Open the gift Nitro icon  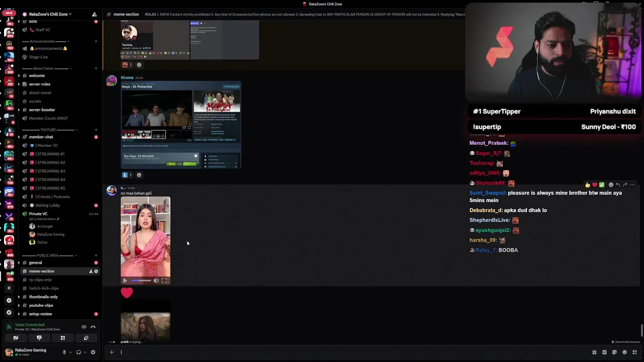(x=594, y=352)
